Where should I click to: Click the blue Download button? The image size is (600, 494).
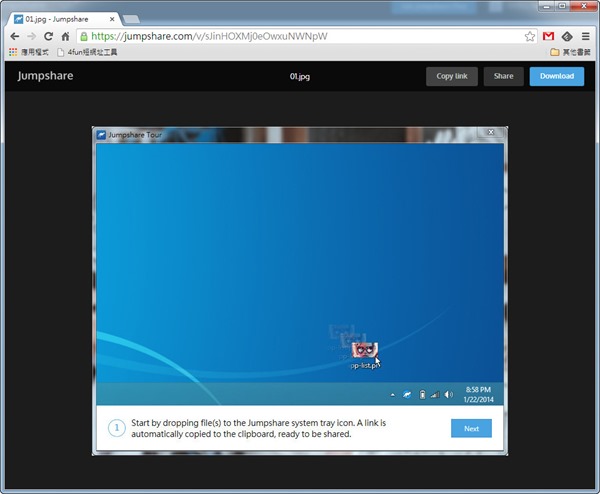click(x=557, y=76)
